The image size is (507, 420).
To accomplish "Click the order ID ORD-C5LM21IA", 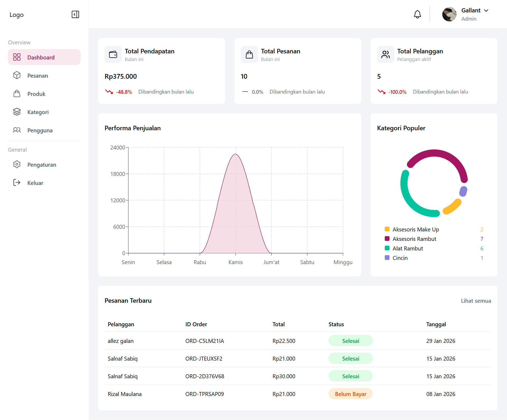I will click(x=204, y=341).
